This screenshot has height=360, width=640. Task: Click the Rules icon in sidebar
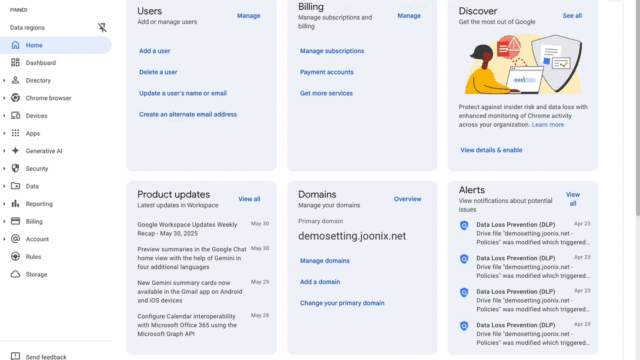[16, 256]
